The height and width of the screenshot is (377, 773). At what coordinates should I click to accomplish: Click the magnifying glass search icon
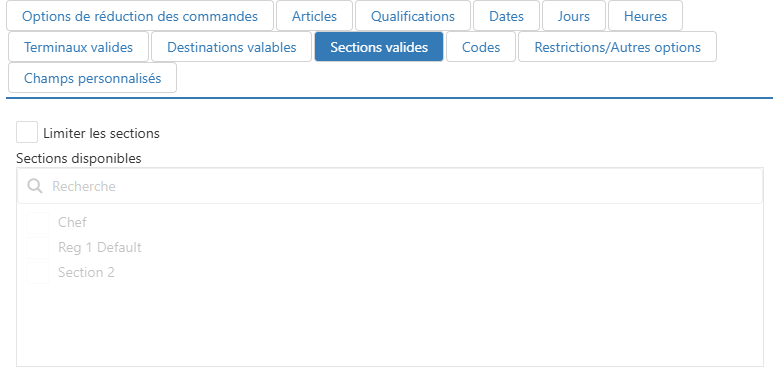coord(35,186)
